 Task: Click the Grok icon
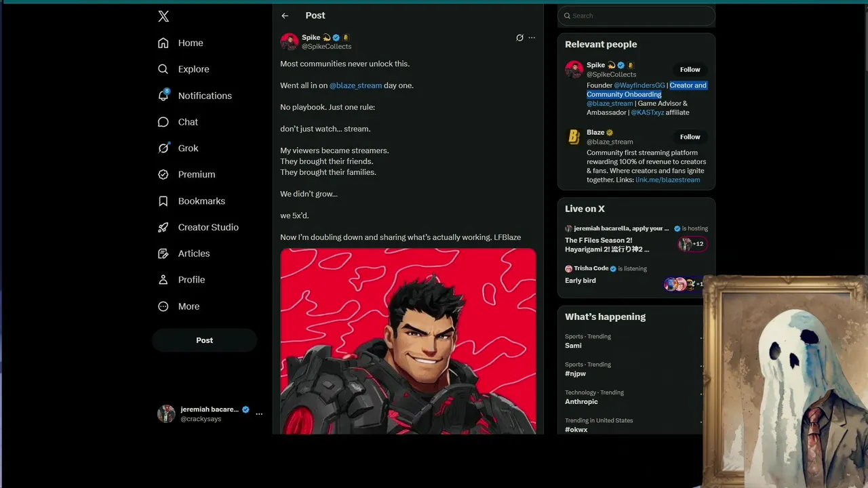[163, 148]
